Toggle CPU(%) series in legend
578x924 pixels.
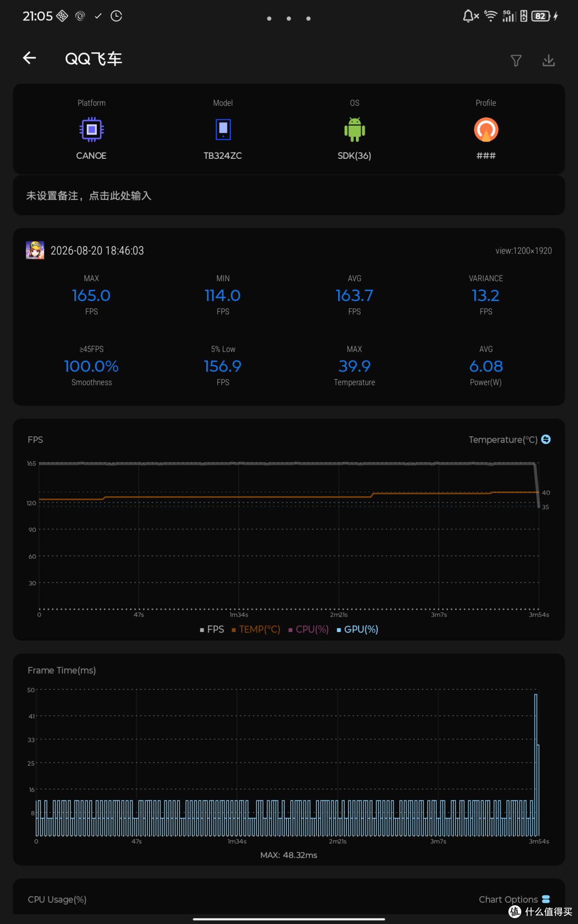pyautogui.click(x=308, y=629)
